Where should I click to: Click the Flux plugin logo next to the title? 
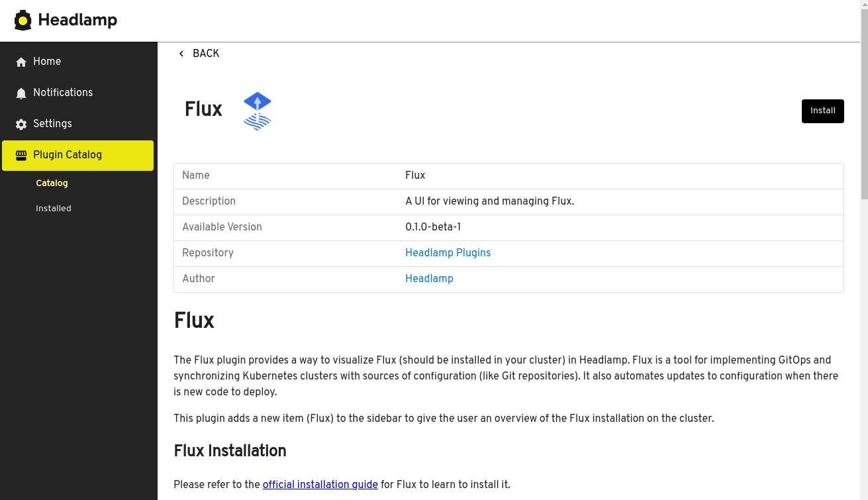coord(257,110)
